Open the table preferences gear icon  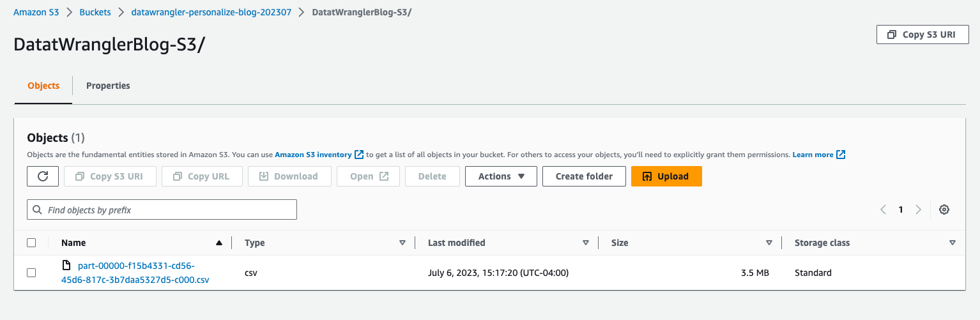click(x=944, y=210)
